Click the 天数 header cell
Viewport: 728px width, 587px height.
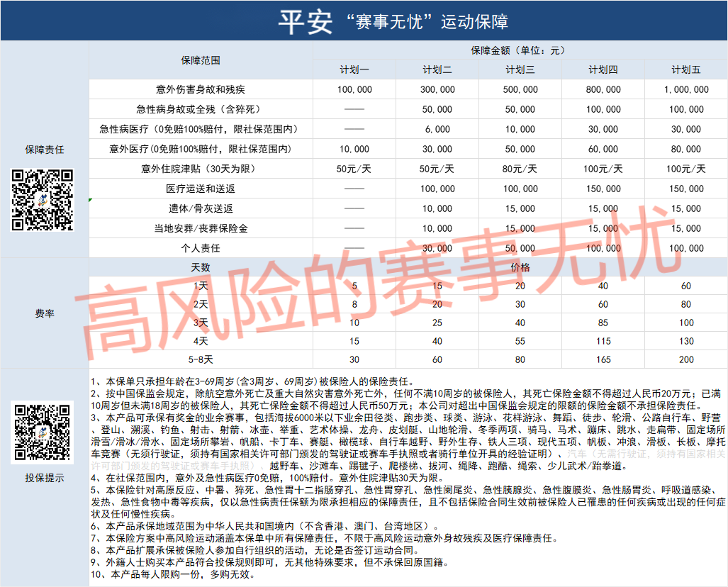click(x=201, y=267)
